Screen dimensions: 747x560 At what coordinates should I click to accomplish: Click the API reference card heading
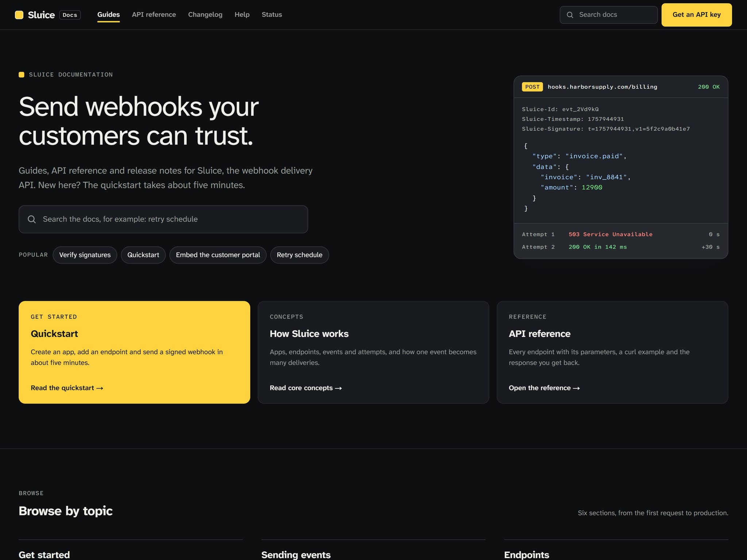[539, 334]
